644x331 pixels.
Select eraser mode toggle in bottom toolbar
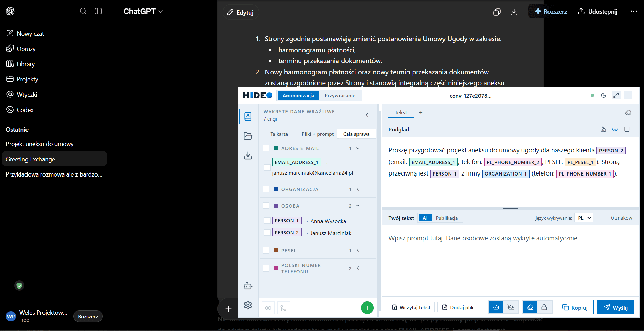pos(530,307)
